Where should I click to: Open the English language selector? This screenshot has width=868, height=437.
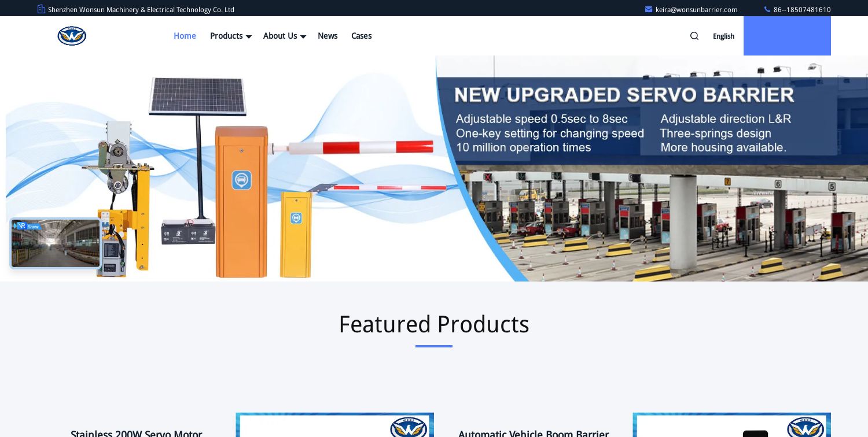[x=723, y=36]
